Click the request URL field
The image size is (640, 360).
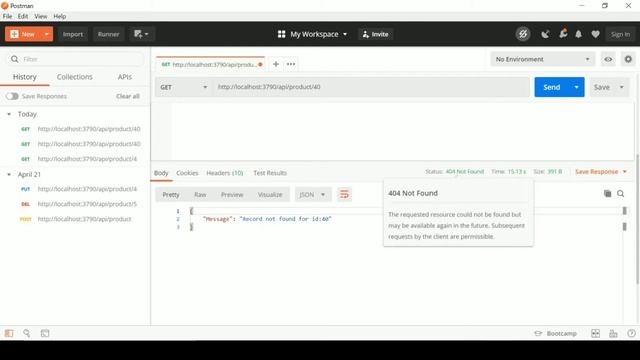coord(371,87)
